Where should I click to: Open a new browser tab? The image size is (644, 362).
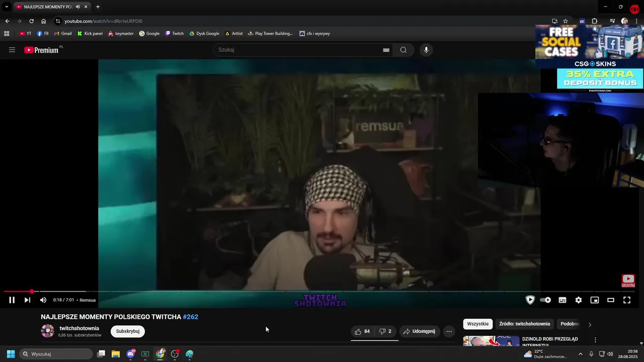click(x=98, y=7)
